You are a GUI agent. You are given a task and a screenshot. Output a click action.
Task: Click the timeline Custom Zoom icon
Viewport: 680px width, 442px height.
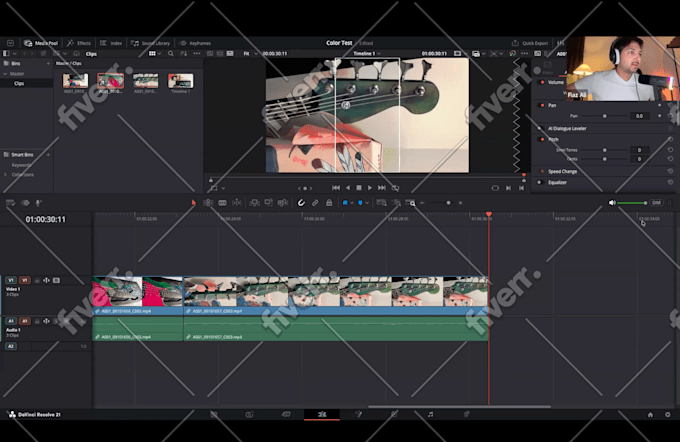pyautogui.click(x=410, y=203)
